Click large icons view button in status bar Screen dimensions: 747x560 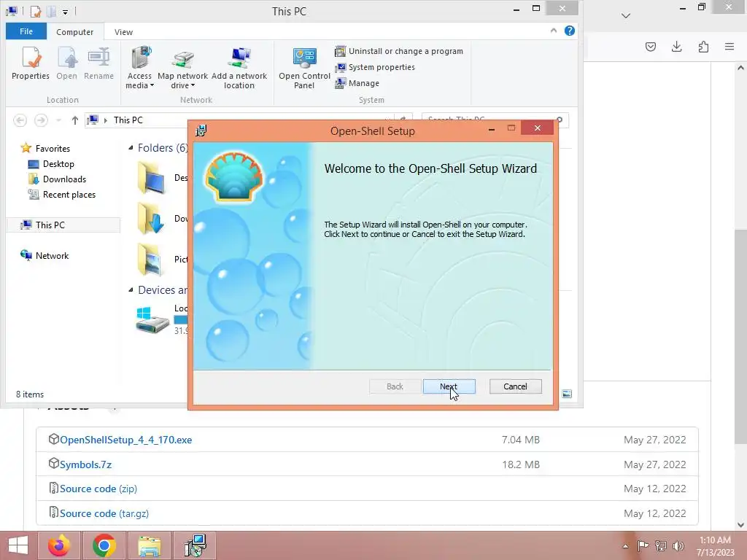[566, 394]
